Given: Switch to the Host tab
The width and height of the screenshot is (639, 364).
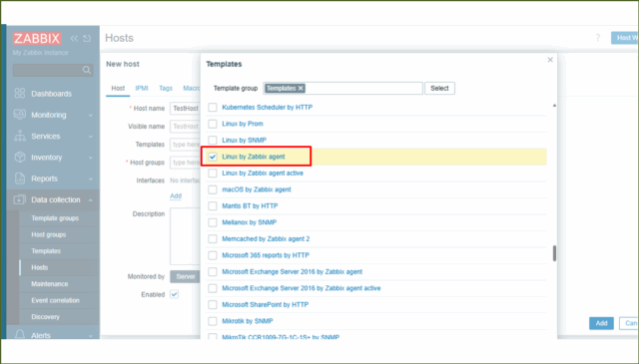Looking at the screenshot, I should coord(118,88).
